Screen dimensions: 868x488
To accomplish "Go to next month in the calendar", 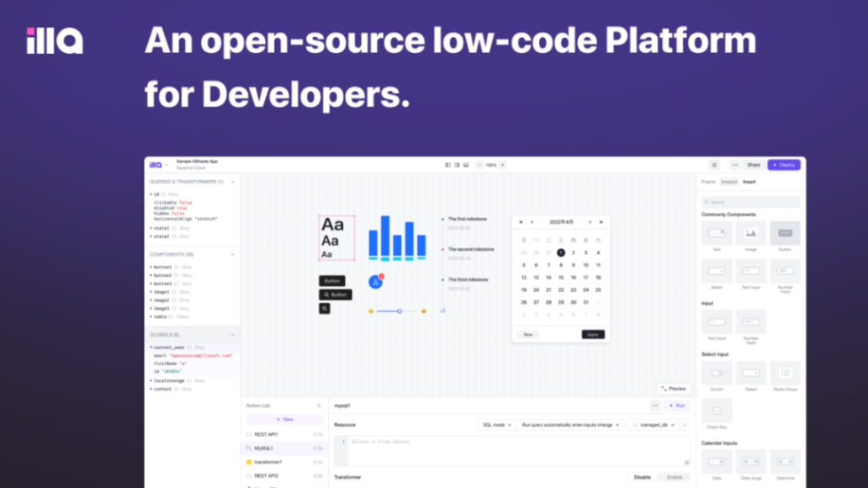I will tap(590, 222).
